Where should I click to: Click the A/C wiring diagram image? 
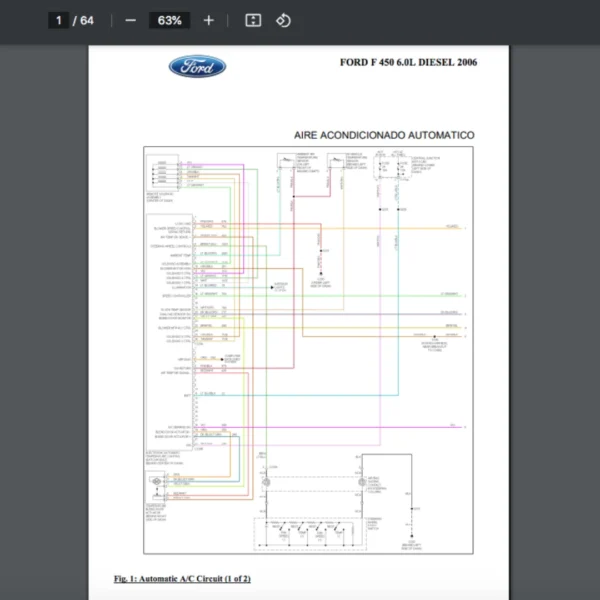[308, 350]
